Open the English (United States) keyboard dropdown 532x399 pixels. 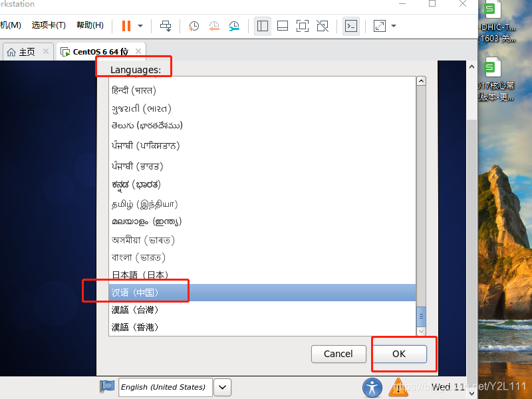coord(222,387)
